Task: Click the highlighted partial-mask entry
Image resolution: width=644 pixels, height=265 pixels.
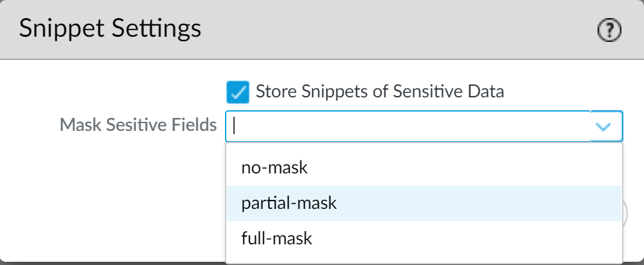Action: pos(289,204)
